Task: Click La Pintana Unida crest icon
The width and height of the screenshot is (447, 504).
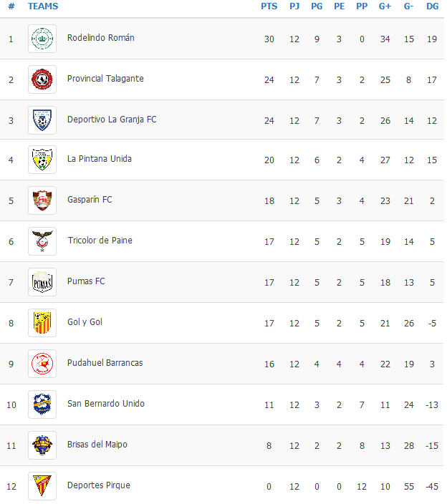Action: click(42, 160)
